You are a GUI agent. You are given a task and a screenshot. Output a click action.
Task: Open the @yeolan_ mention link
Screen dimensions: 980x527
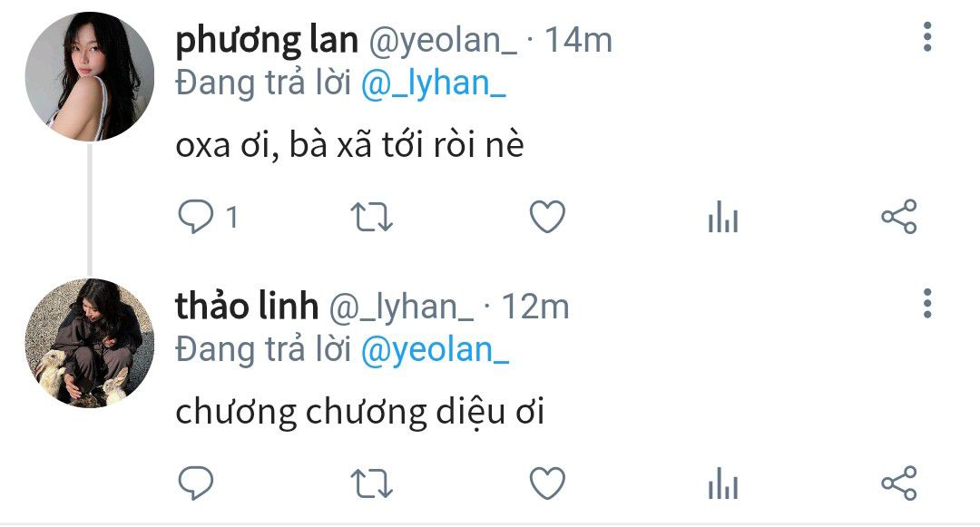[x=435, y=350]
